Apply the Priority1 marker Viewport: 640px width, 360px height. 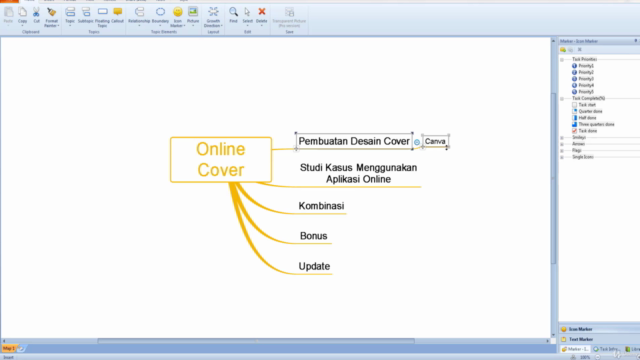point(583,66)
